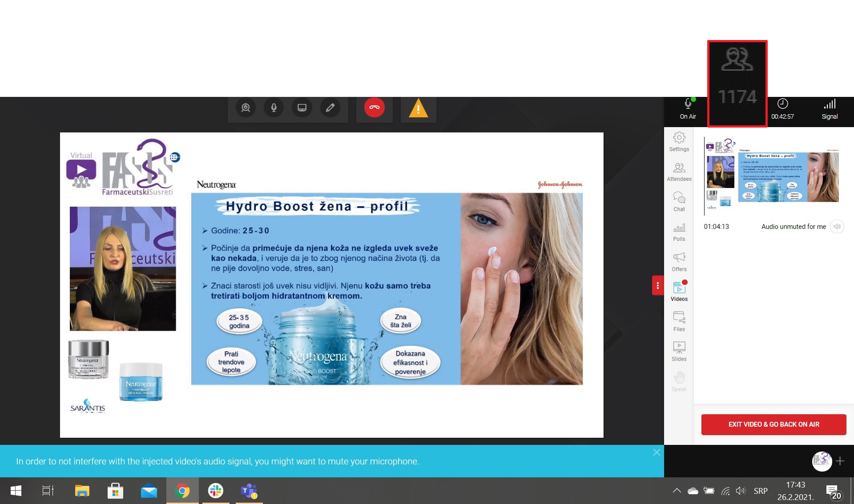
Task: Open the Offers panel
Action: point(679,262)
